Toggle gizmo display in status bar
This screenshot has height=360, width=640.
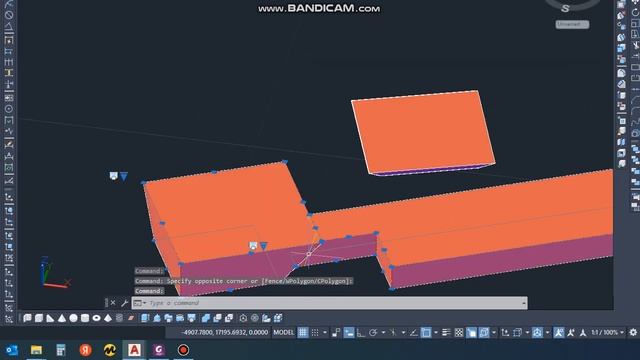pyautogui.click(x=537, y=333)
